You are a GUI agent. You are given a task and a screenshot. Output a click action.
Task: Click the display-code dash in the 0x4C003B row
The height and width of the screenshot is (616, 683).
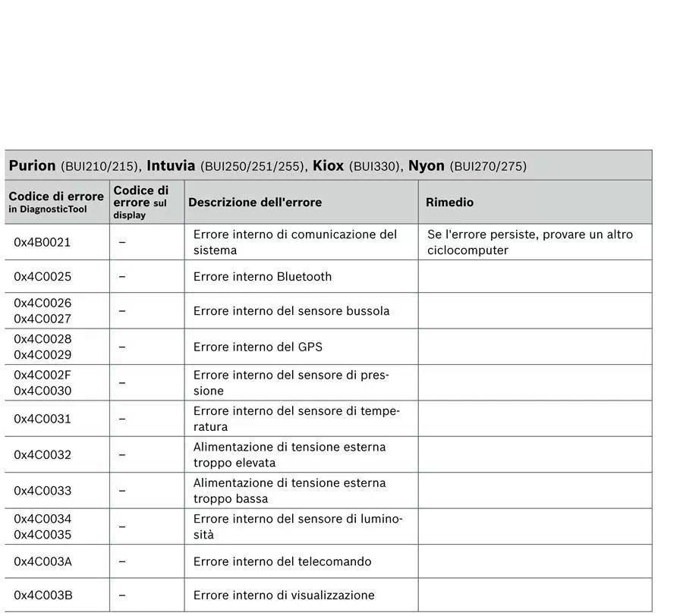coord(122,595)
